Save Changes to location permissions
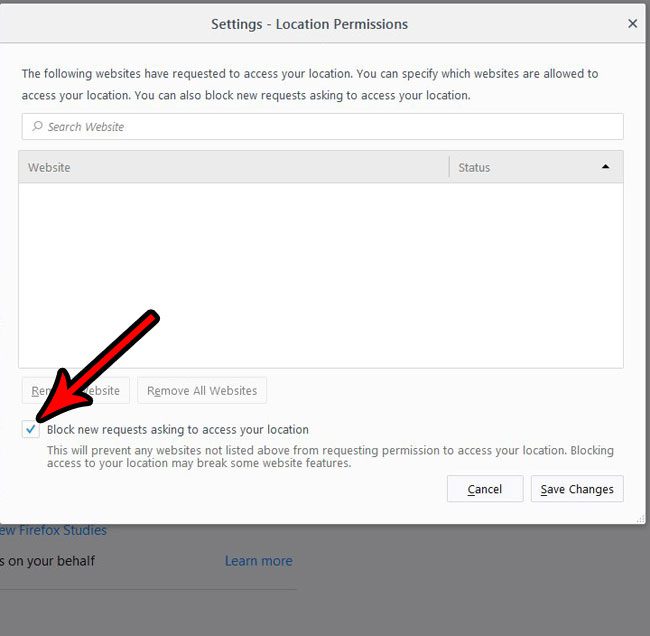 (577, 489)
